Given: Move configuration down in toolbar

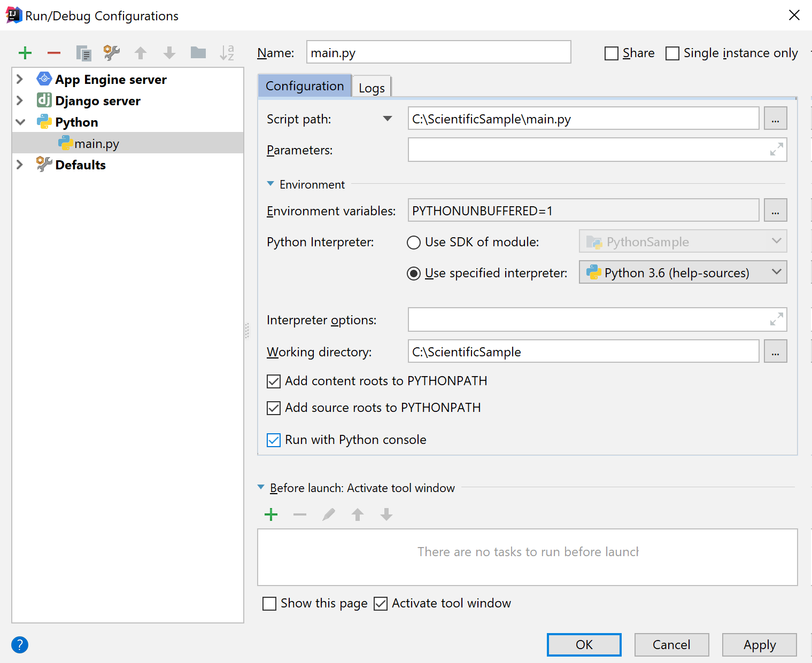Looking at the screenshot, I should pos(169,53).
